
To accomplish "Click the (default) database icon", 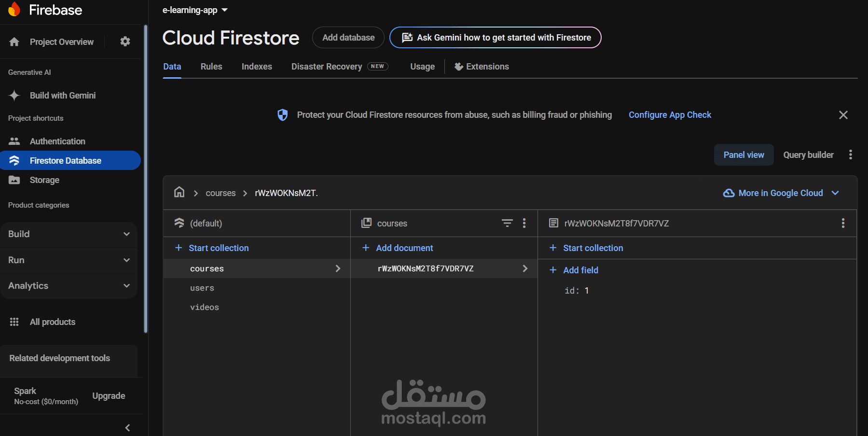I will coord(179,223).
